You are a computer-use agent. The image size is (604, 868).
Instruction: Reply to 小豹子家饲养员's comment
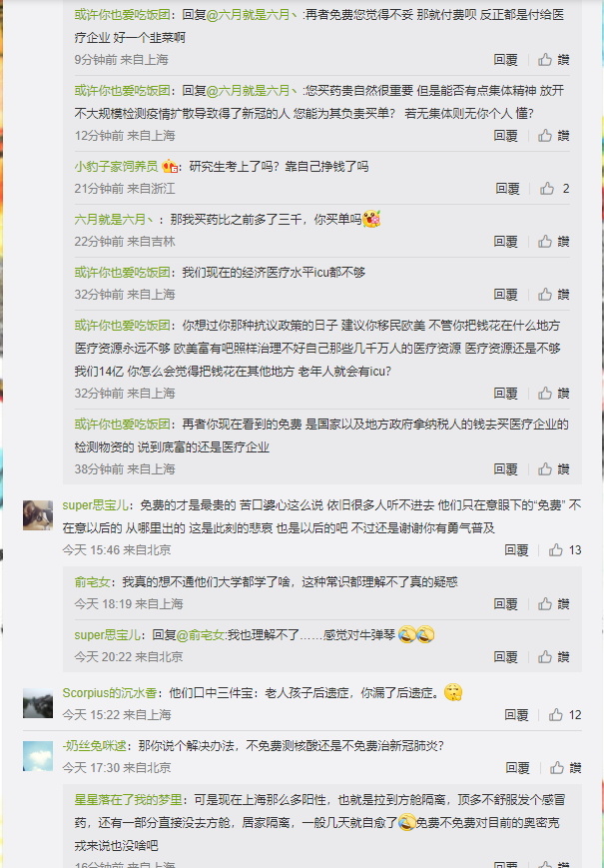click(x=507, y=189)
